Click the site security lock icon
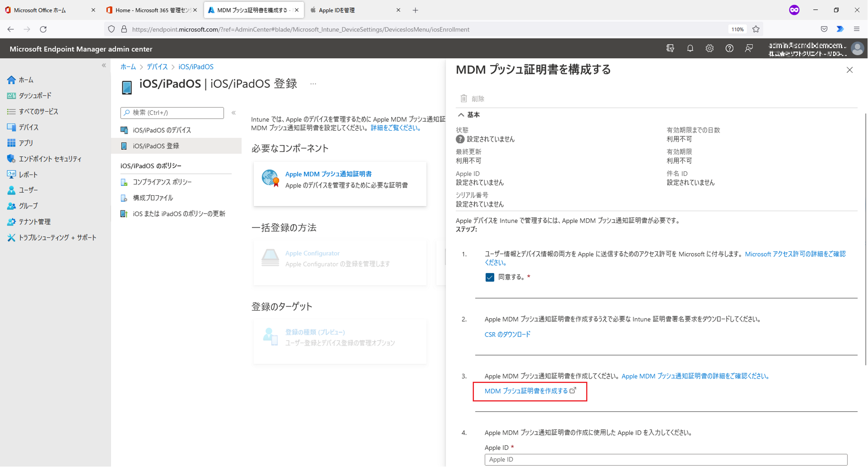 click(124, 29)
